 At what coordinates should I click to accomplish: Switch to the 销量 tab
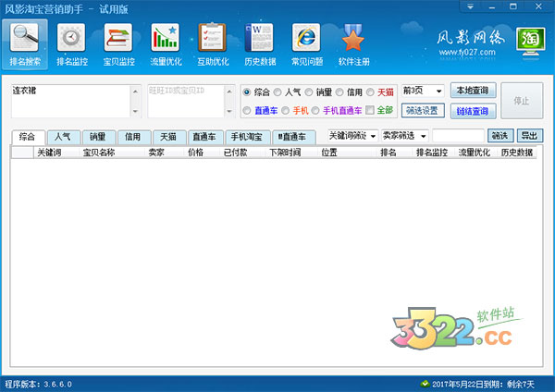[x=97, y=137]
